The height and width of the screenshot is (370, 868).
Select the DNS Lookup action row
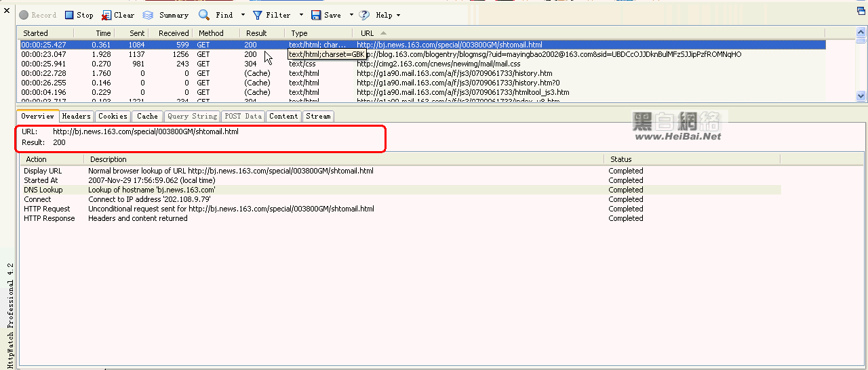click(x=401, y=190)
